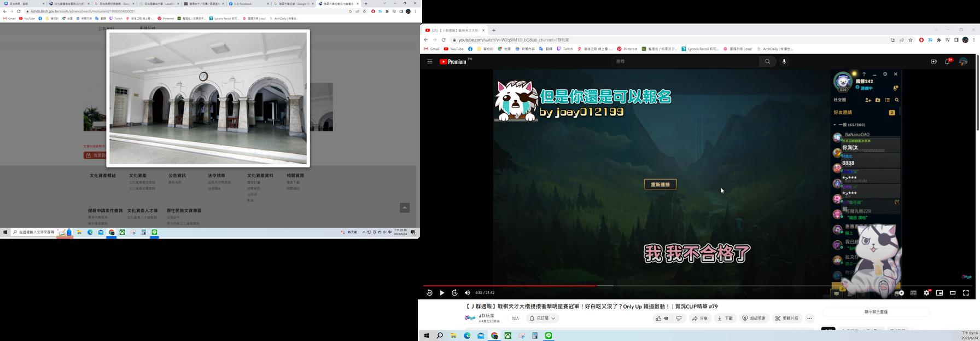This screenshot has height=341, width=980.
Task: Open Twitch bookmark in YouTube window
Action: 565,49
